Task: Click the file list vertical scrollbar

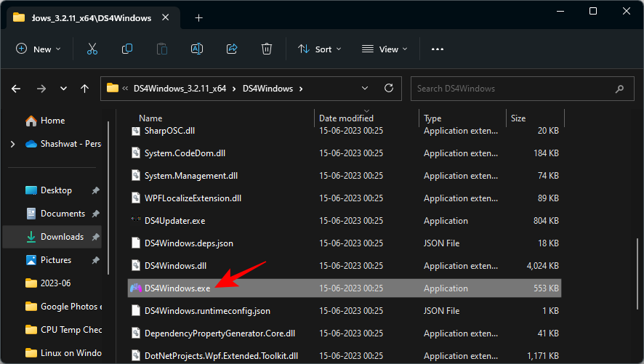Action: (x=637, y=272)
